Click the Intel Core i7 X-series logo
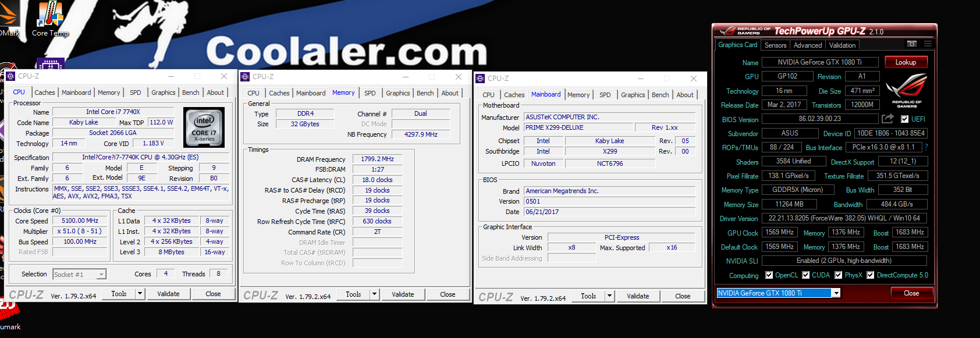 (204, 127)
